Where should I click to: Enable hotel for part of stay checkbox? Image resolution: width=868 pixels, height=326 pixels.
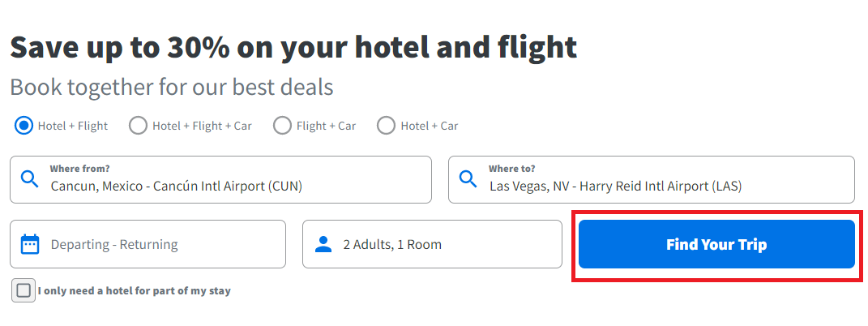pos(24,290)
